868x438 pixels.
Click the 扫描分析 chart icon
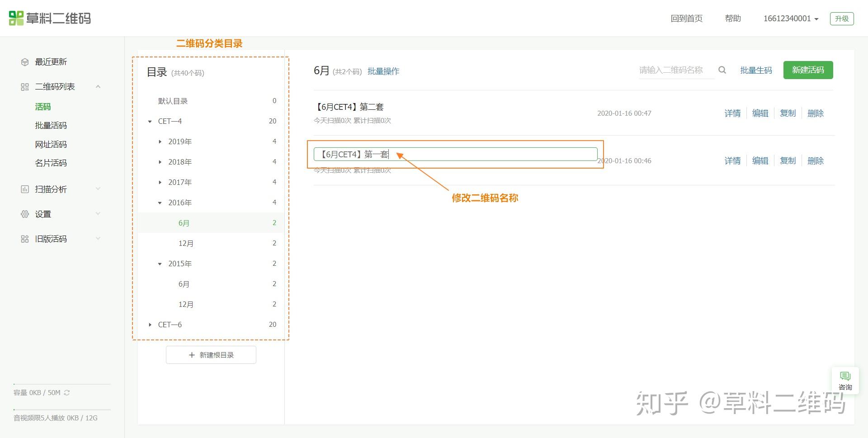tap(25, 189)
